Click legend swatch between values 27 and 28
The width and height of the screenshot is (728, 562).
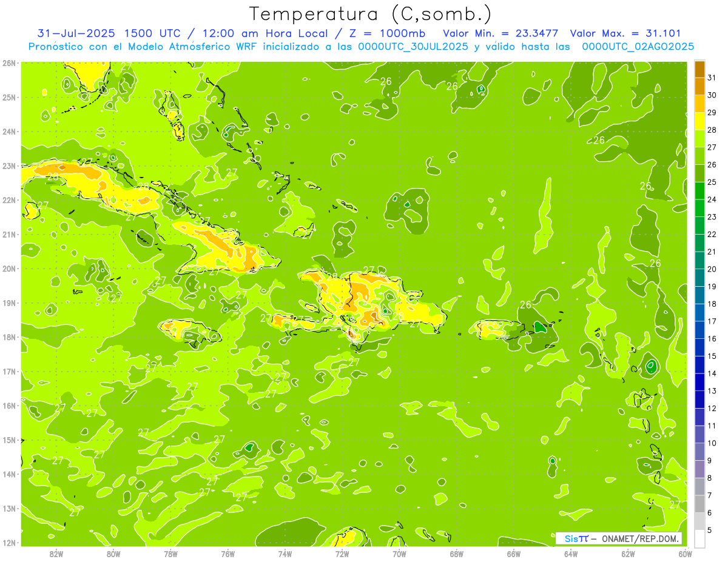tap(699, 139)
